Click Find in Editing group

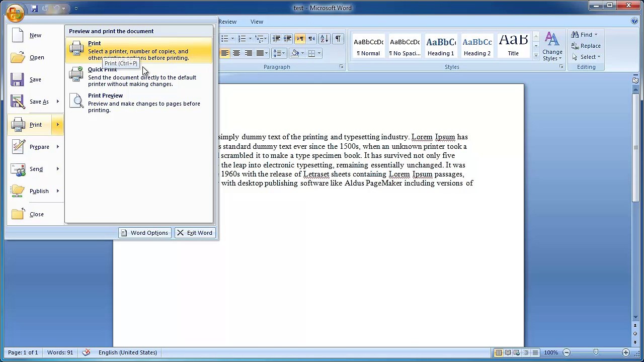pos(584,35)
